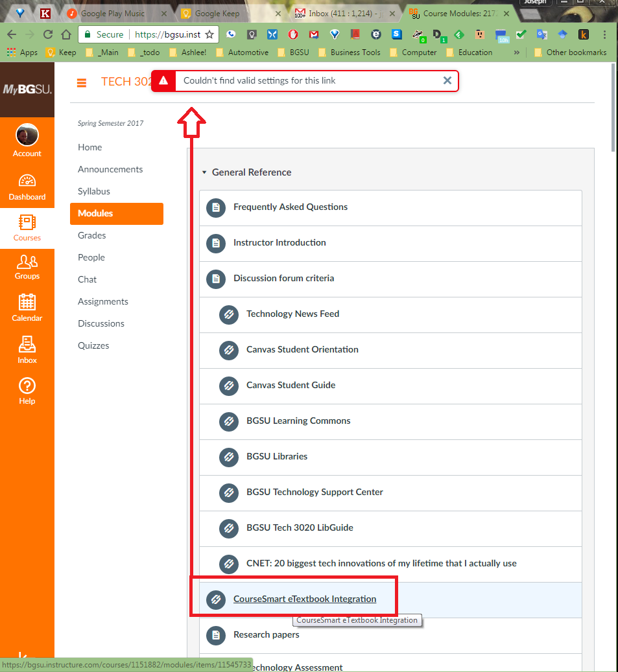Image resolution: width=618 pixels, height=672 pixels.
Task: Dismiss the error alert with the X
Action: pos(447,80)
